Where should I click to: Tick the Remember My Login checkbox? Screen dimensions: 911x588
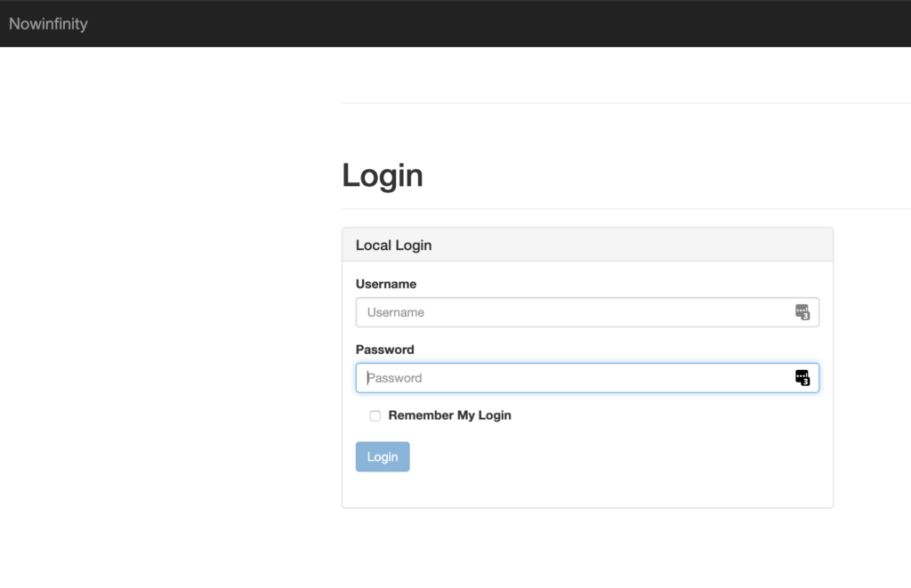tap(375, 416)
